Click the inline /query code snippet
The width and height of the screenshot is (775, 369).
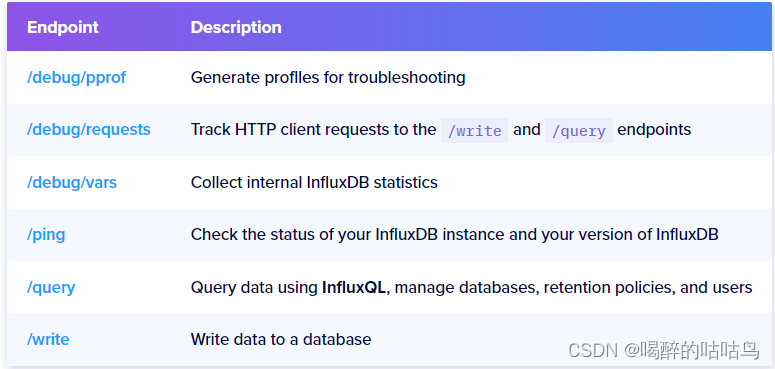click(579, 130)
